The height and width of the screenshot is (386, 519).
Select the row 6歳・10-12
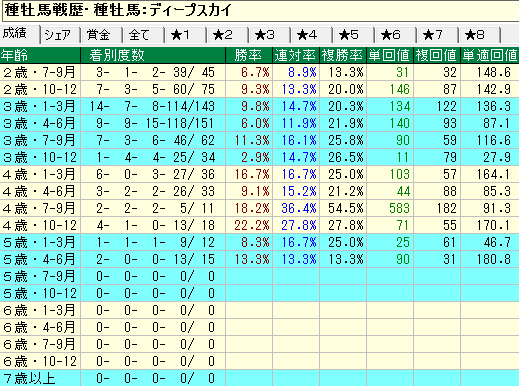(x=259, y=361)
